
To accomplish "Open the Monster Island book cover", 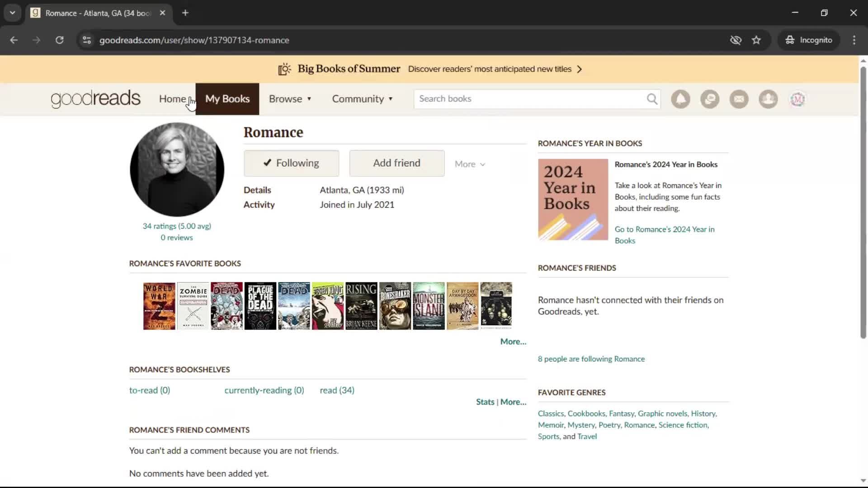I will 429,306.
